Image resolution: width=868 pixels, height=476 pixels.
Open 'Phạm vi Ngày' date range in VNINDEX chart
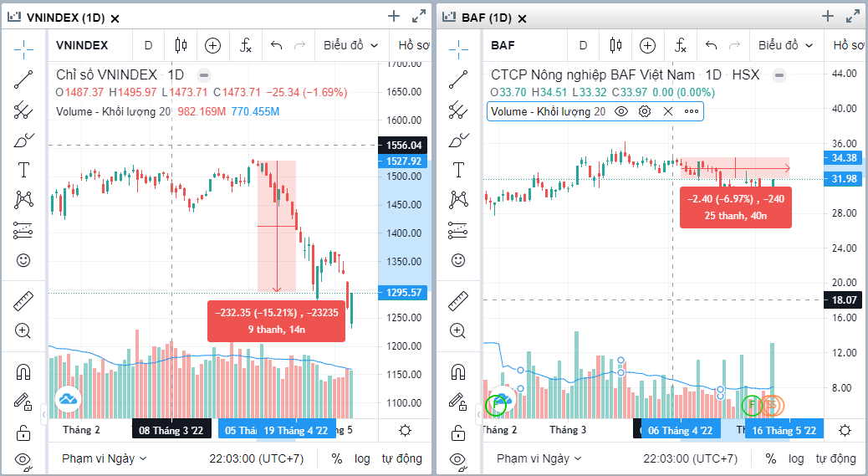(x=105, y=458)
